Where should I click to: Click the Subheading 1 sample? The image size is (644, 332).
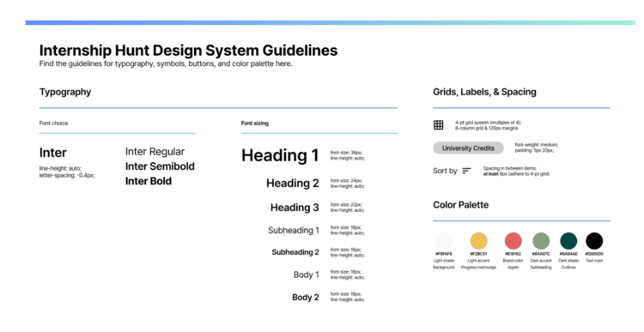[294, 230]
